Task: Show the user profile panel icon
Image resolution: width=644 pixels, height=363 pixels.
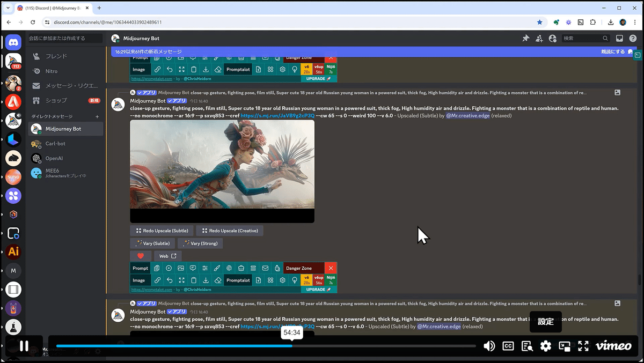Action: coord(553,39)
